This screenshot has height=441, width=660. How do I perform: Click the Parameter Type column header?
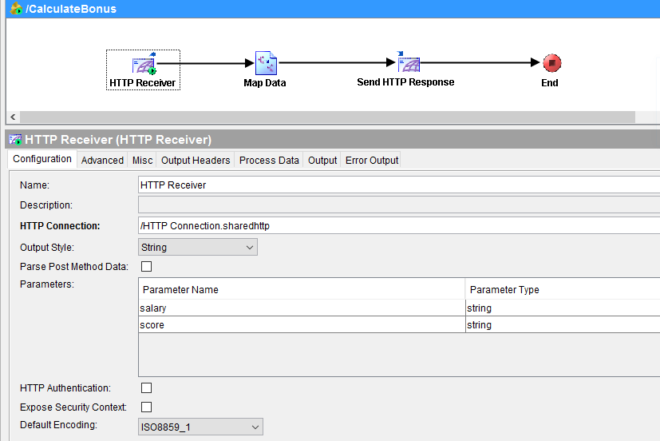click(563, 290)
